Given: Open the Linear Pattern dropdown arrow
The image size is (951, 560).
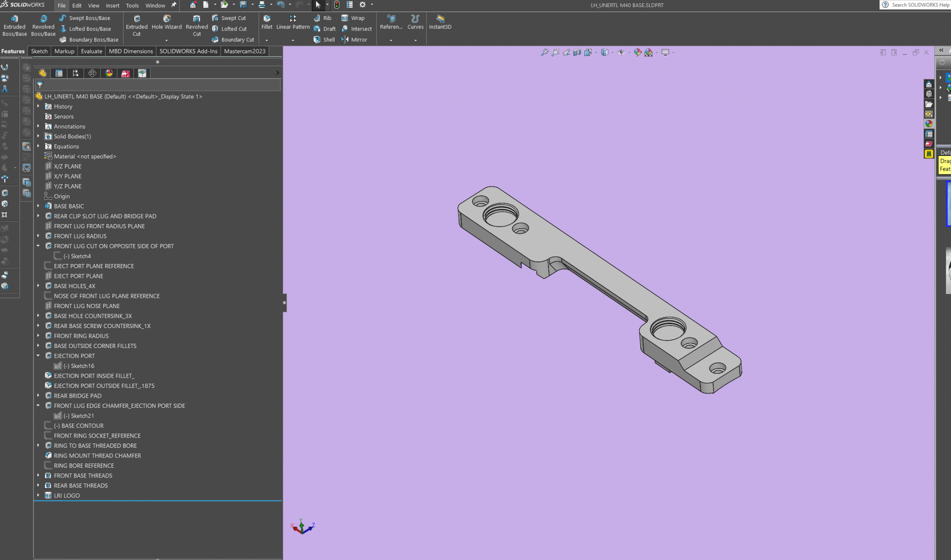Looking at the screenshot, I should pos(293,40).
